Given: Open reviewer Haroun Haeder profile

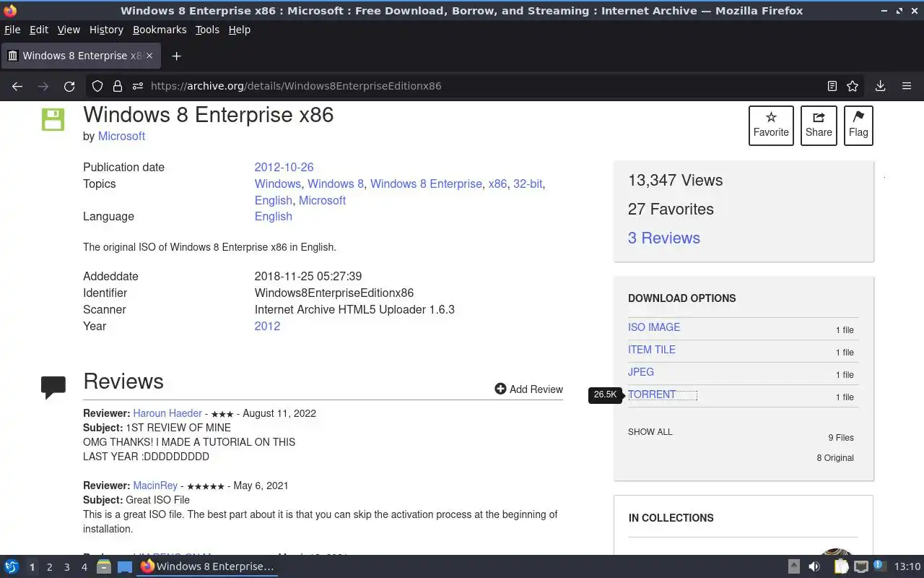Looking at the screenshot, I should 167,413.
